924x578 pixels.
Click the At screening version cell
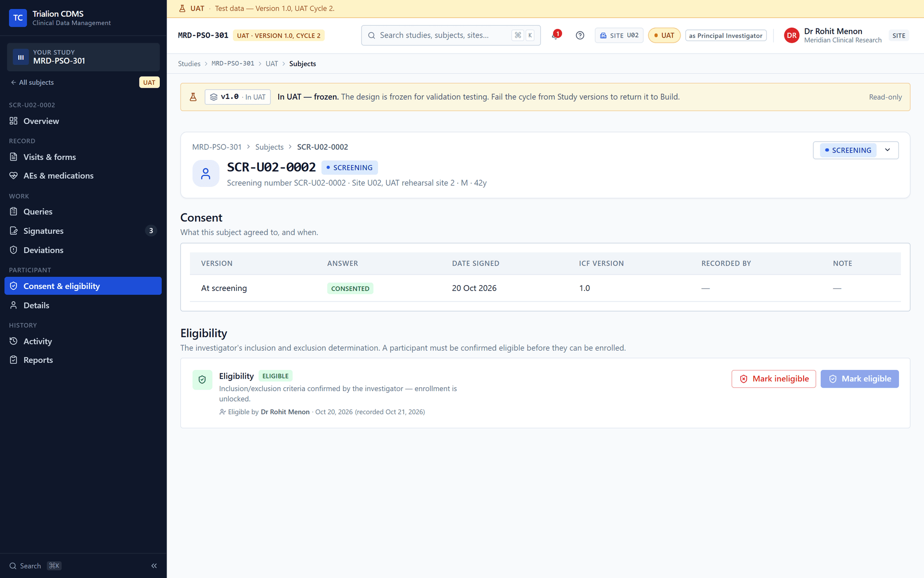coord(224,288)
